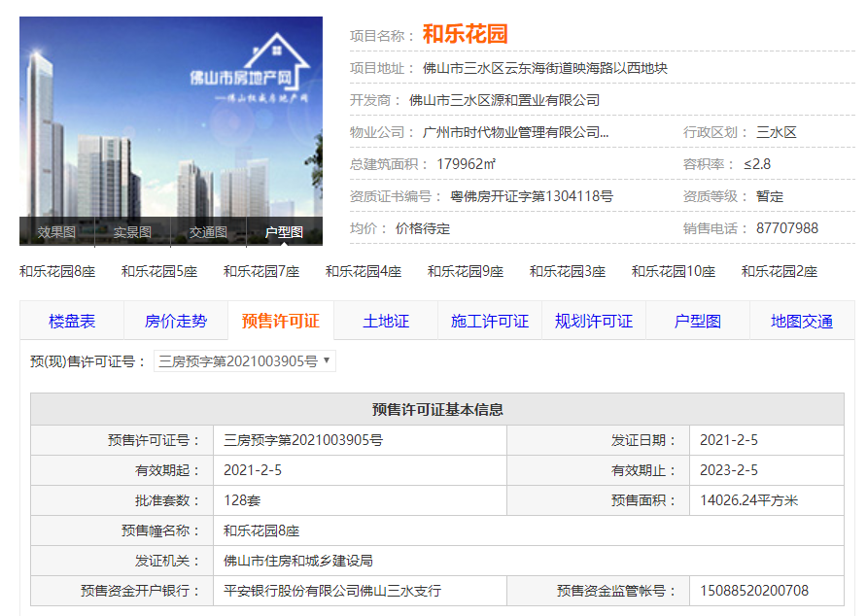This screenshot has width=867, height=616.
Task: Go to the 和乐花园9座 building link
Action: tap(466, 271)
